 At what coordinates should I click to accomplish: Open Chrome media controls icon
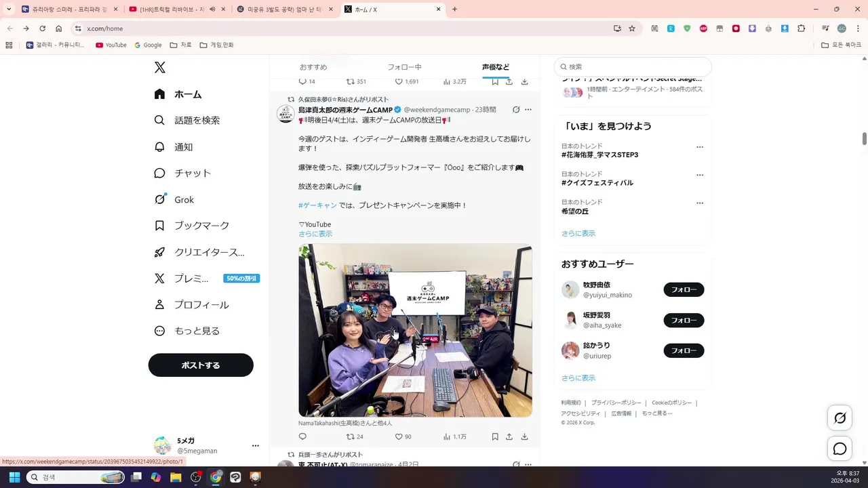pyautogui.click(x=825, y=28)
